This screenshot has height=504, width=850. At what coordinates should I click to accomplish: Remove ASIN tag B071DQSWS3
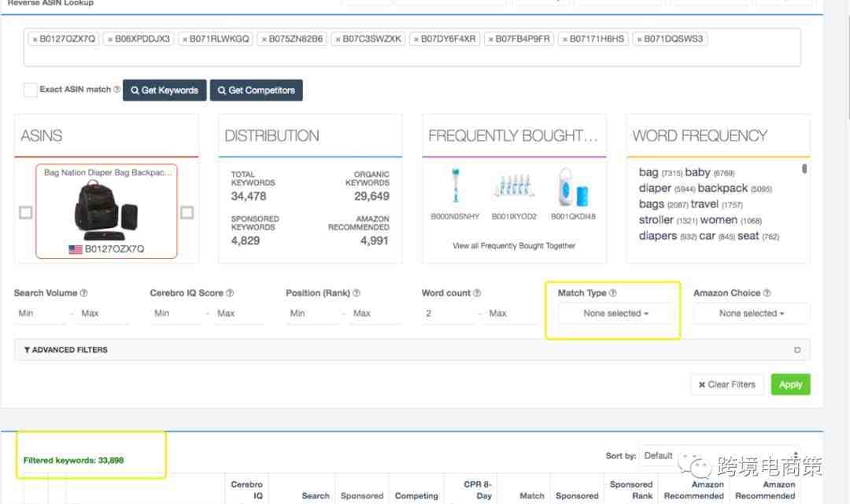pos(639,39)
